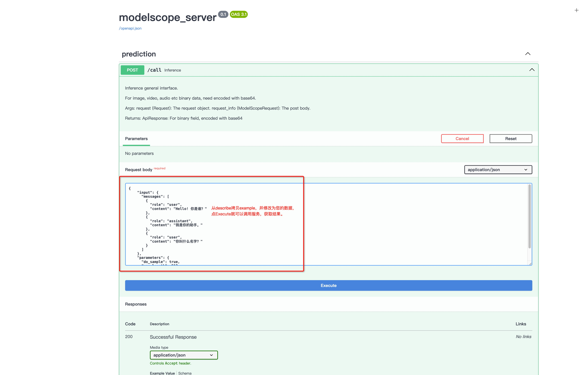The width and height of the screenshot is (588, 375).
Task: Click the textarea resize handle corner
Action: tap(530, 264)
